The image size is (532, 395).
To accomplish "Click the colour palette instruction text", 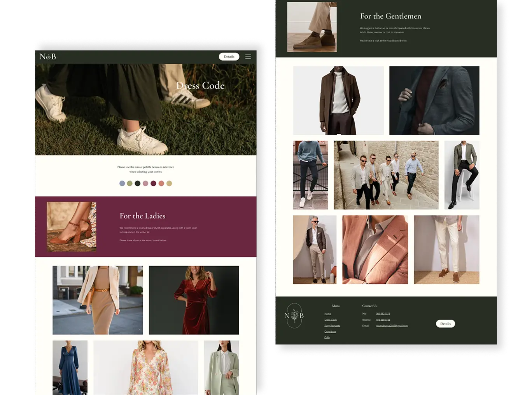I will pyautogui.click(x=146, y=169).
